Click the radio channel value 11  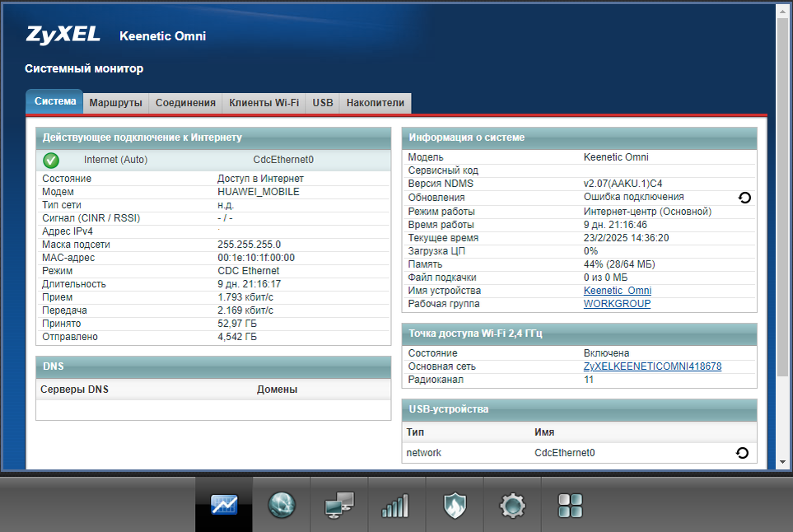589,380
